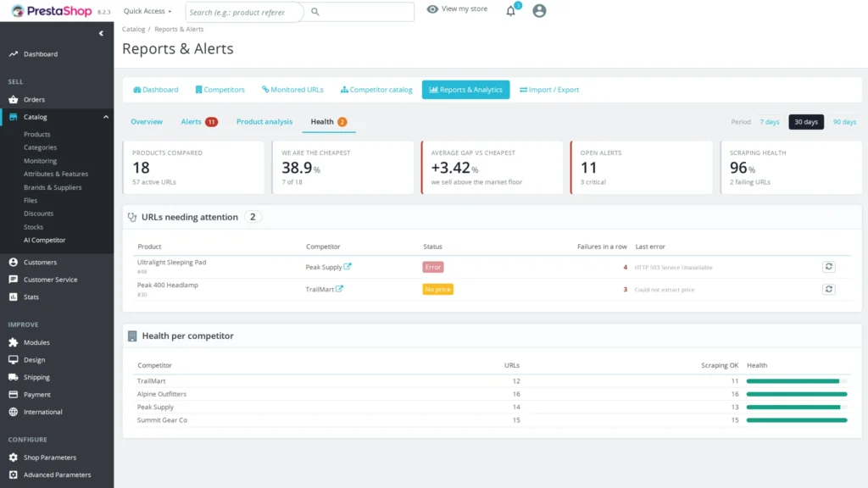This screenshot has height=488, width=868.
Task: Open Attributes & Features submenu item
Action: pyautogui.click(x=56, y=174)
